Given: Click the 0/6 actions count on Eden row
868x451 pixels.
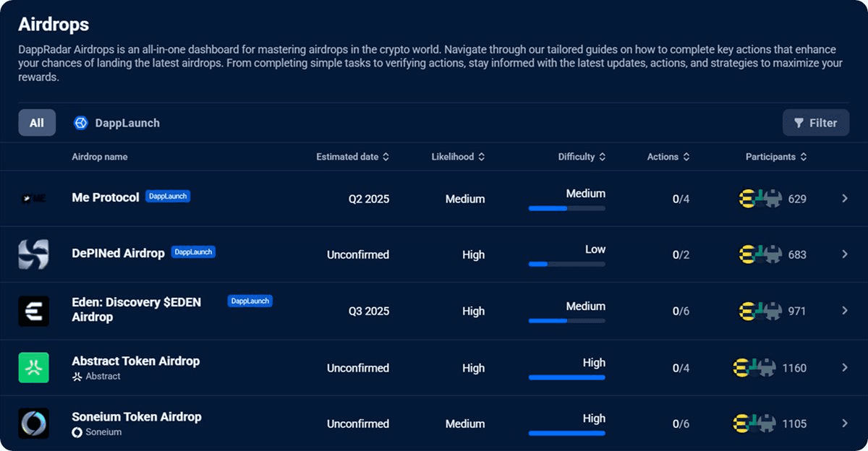Looking at the screenshot, I should tap(681, 310).
